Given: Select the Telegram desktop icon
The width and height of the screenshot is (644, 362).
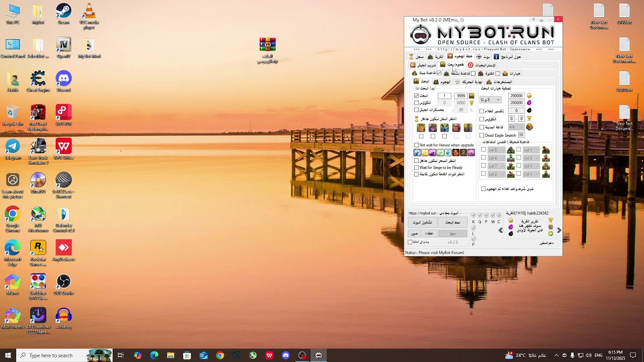Looking at the screenshot, I should [x=13, y=149].
